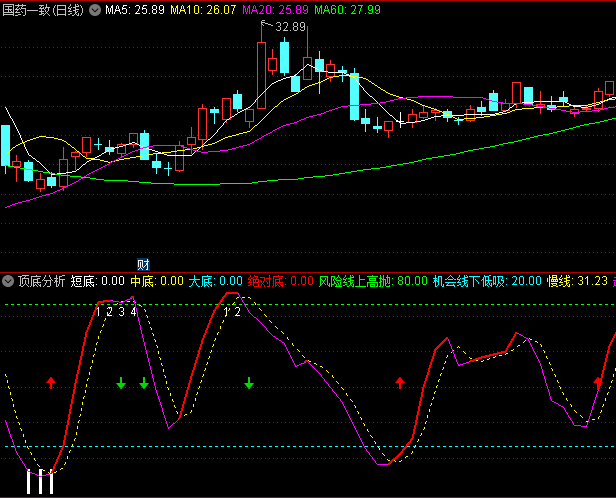Screen dimensions: 616x498
Task: Select the yellow MA10 label
Action: tap(204, 10)
